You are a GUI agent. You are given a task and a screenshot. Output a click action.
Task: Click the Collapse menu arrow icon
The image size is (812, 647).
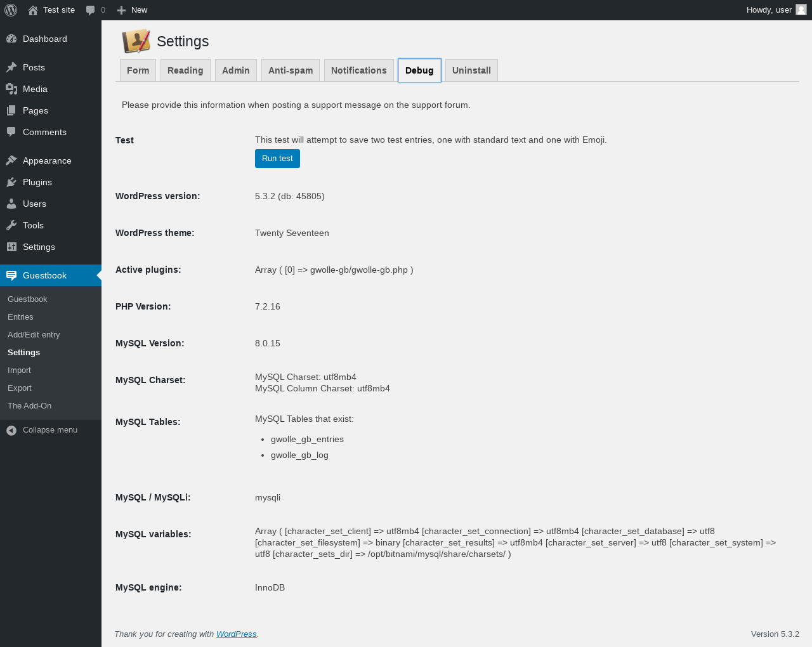tap(11, 430)
